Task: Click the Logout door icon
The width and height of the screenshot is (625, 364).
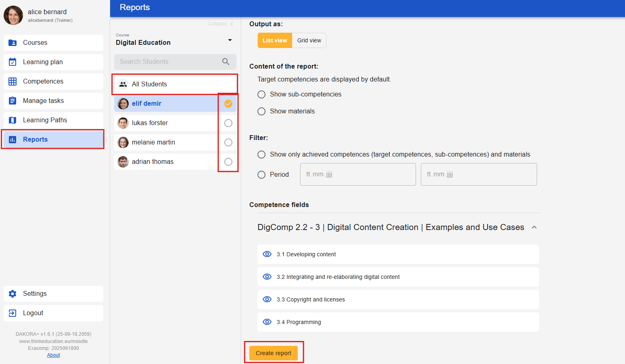Action: pos(13,313)
